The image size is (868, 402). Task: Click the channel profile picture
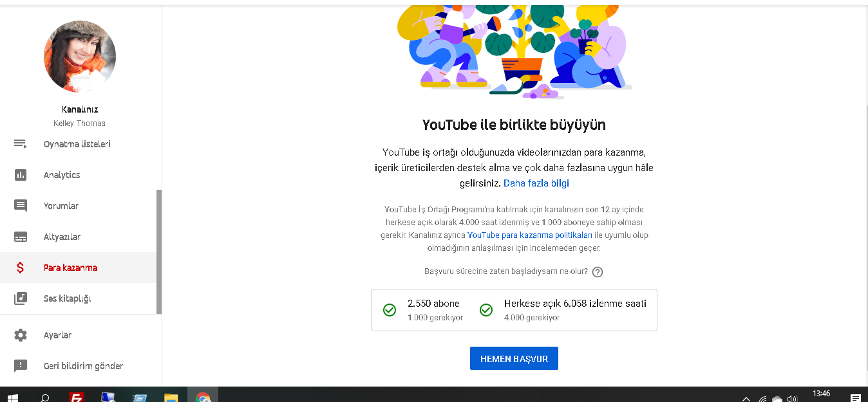(x=80, y=57)
